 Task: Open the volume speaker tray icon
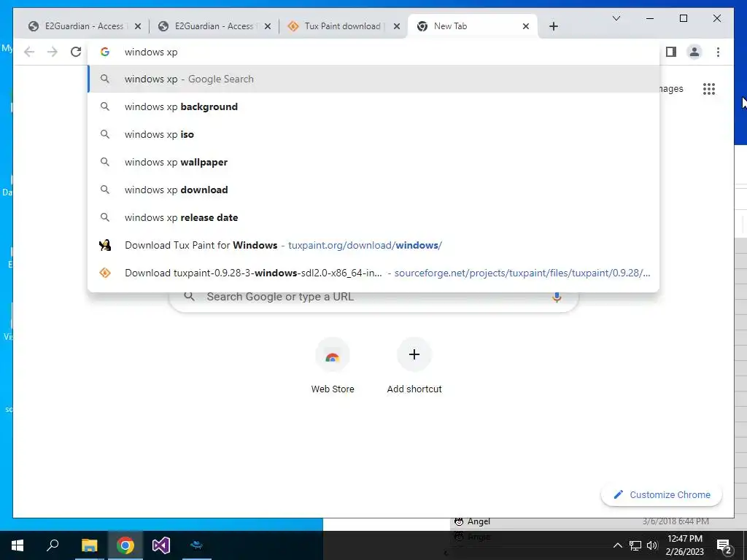652,545
